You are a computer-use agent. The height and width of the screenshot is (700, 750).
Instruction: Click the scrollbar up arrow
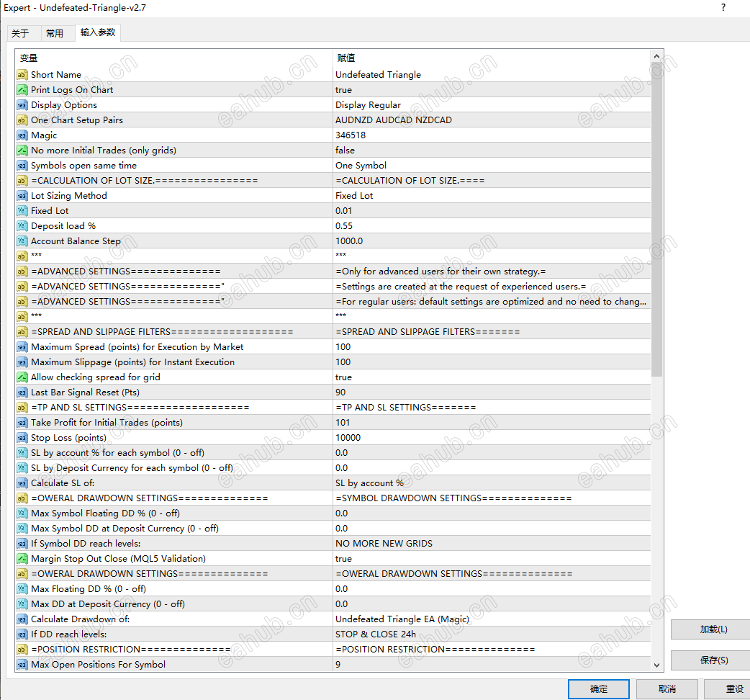pos(656,56)
